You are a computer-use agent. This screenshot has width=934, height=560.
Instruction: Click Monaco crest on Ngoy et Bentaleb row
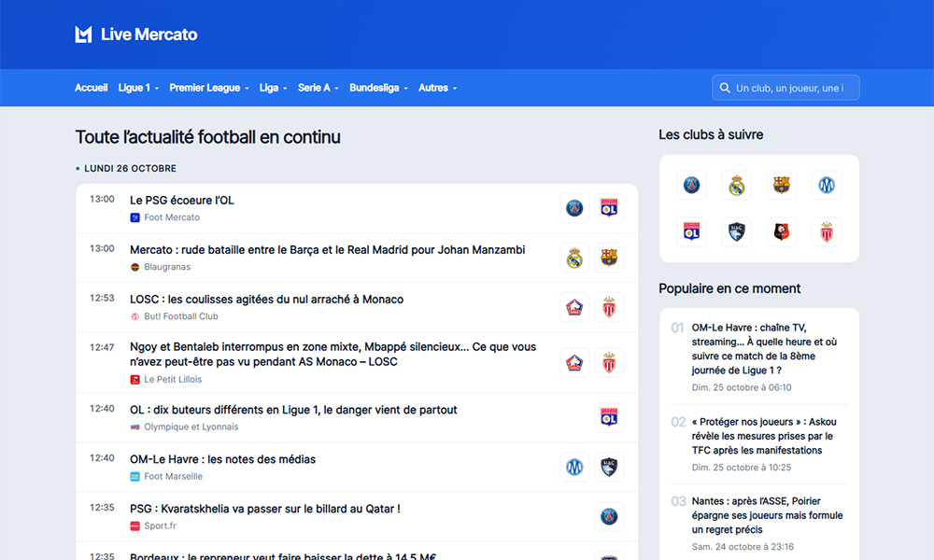point(609,362)
